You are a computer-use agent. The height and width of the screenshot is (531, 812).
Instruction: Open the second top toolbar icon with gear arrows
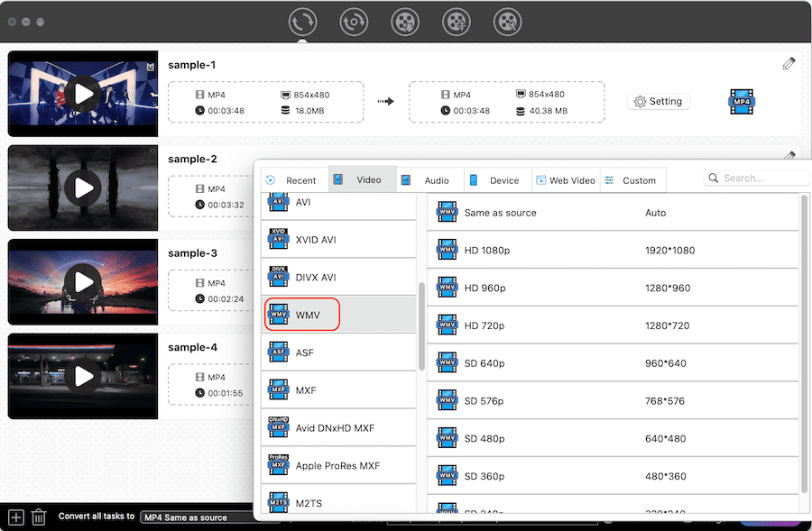point(354,23)
